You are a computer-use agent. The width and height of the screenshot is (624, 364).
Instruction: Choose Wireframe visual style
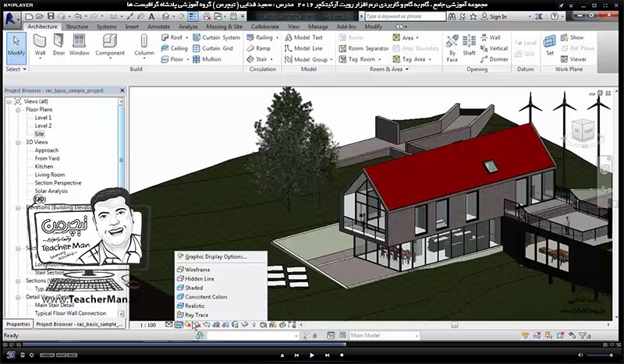[x=197, y=270]
